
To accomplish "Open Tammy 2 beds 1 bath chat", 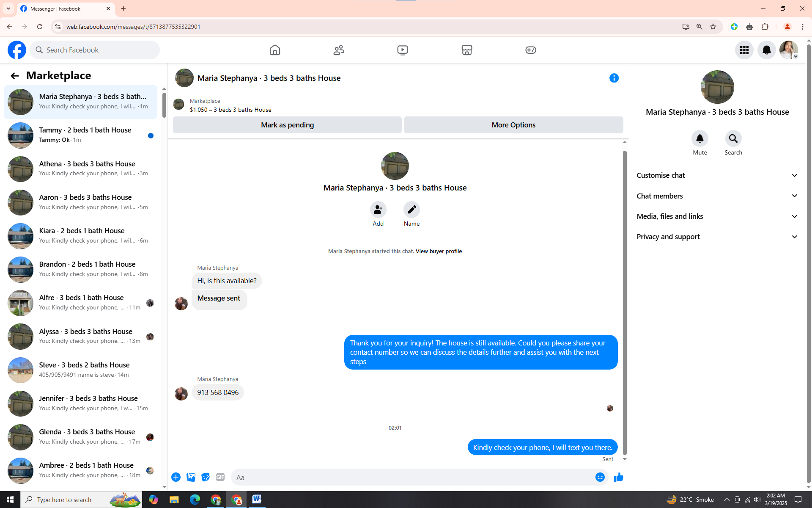I will (x=80, y=135).
